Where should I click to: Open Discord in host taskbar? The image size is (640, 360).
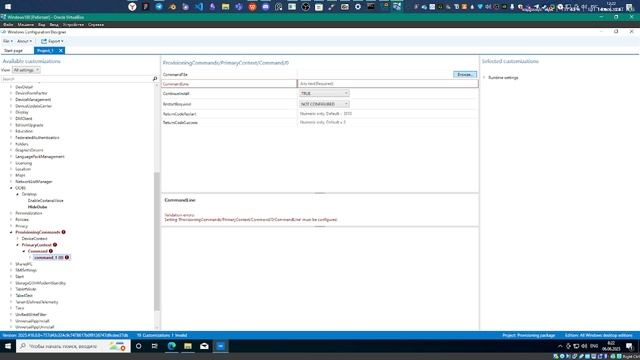pyautogui.click(x=266, y=7)
